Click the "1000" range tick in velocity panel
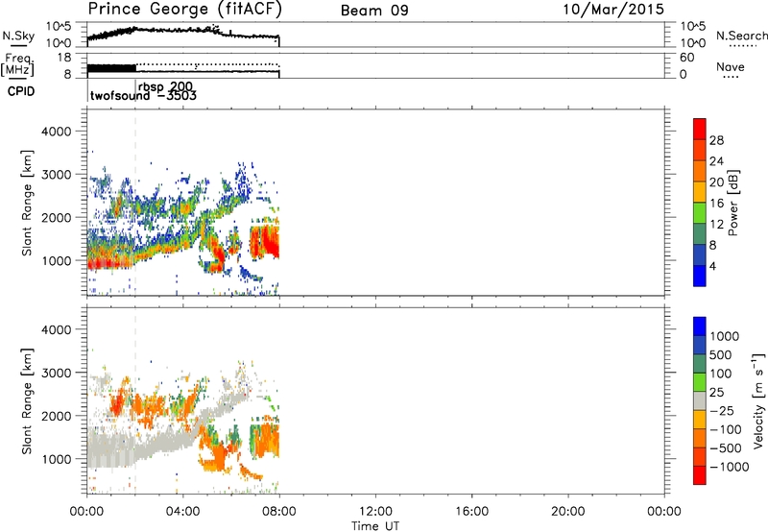Image resolution: width=768 pixels, height=532 pixels. pos(56,459)
